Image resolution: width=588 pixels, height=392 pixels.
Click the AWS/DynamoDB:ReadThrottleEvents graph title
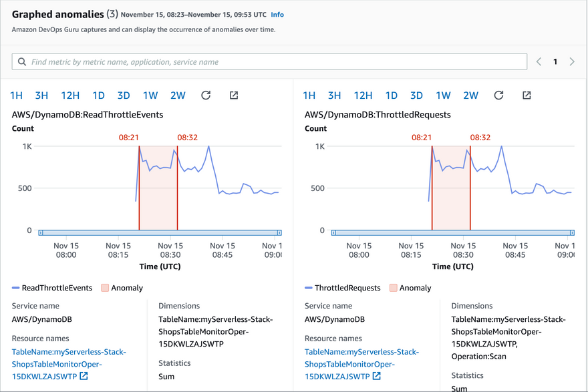pyautogui.click(x=88, y=115)
